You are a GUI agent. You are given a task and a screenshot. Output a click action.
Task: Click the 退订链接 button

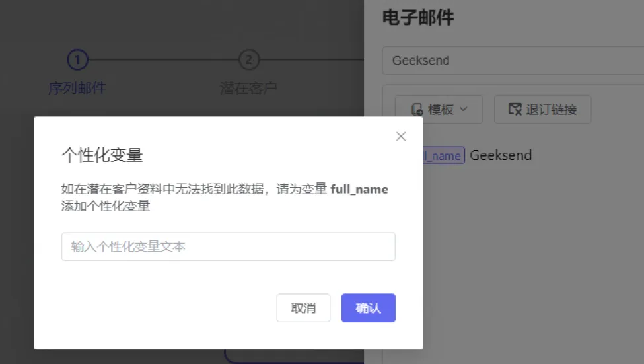(542, 109)
